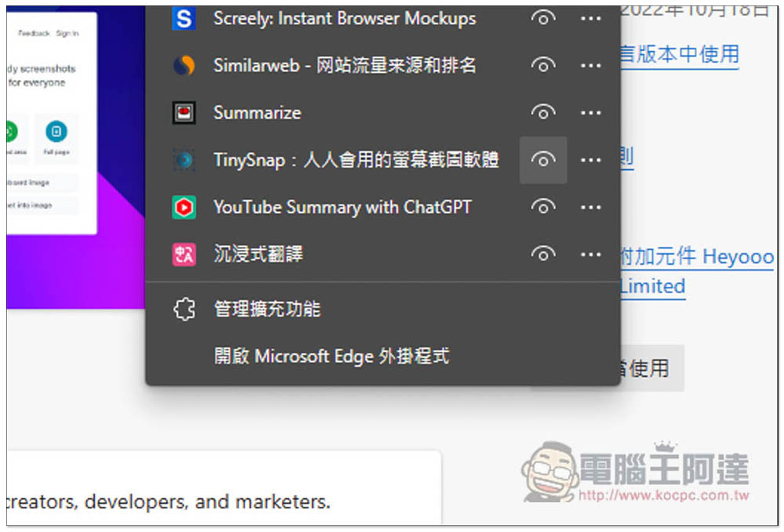Image resolution: width=784 pixels, height=532 pixels.
Task: Select the TinySnap extension entry
Action: point(356,160)
